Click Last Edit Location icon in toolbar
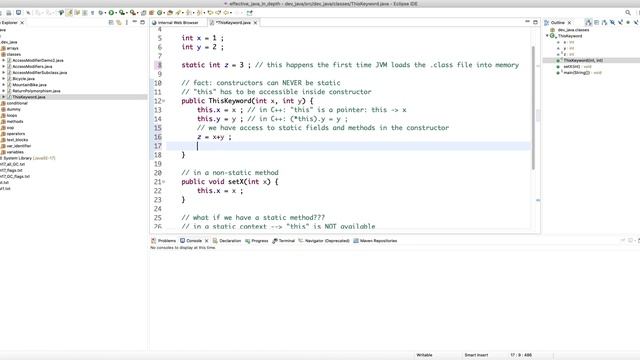Screen dimensions: 640x360 tap(210, 13)
